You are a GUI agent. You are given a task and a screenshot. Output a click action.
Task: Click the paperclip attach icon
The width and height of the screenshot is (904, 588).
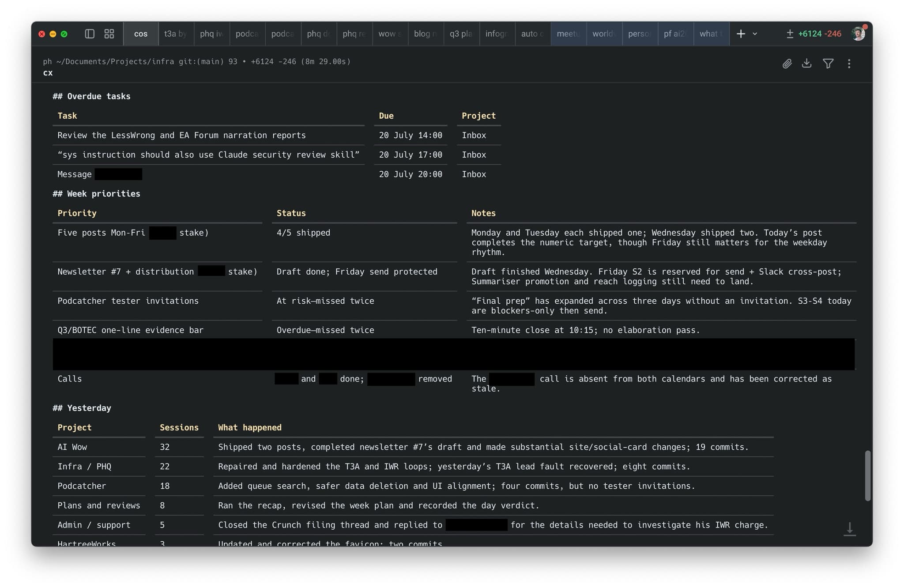coord(787,64)
